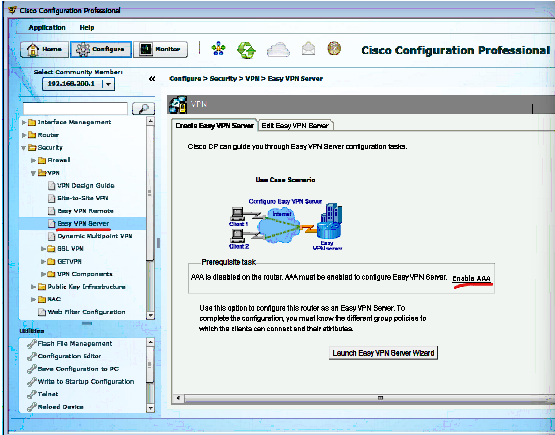Collapse the Security folder
This screenshot has height=435, width=555.
(x=24, y=148)
